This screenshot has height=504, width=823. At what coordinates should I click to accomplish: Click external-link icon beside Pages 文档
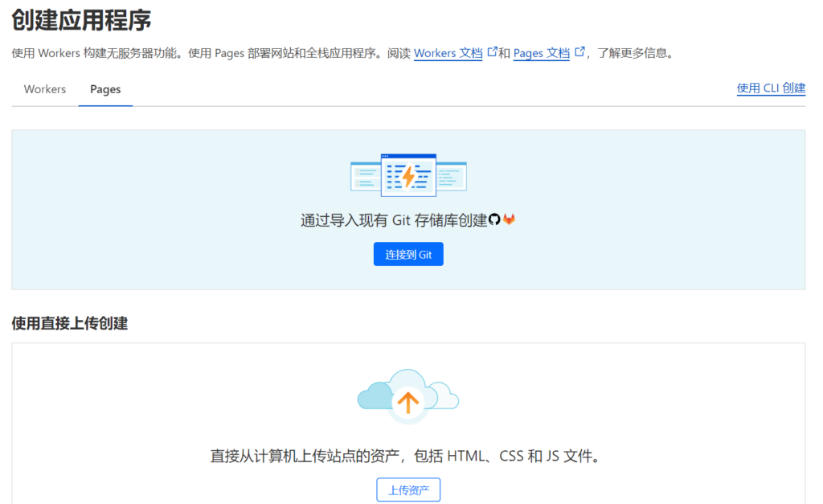(579, 53)
